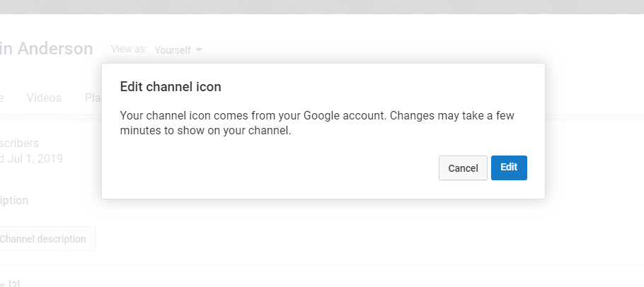Click the Channel description button
The width and height of the screenshot is (644, 287).
coord(44,239)
